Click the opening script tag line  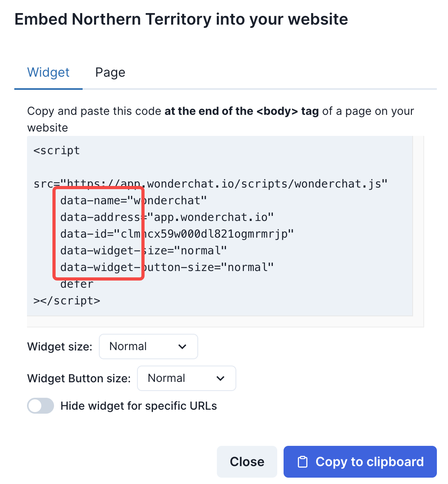tap(57, 150)
